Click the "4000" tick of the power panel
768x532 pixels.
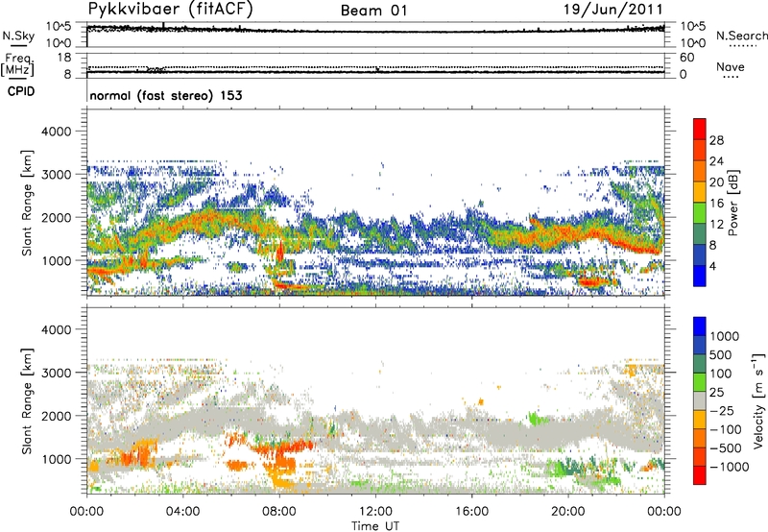56,132
